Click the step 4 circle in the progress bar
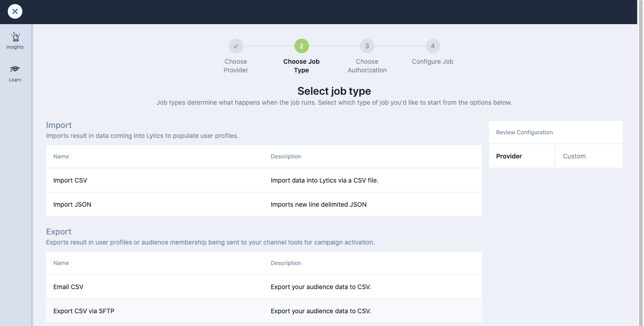 (432, 46)
